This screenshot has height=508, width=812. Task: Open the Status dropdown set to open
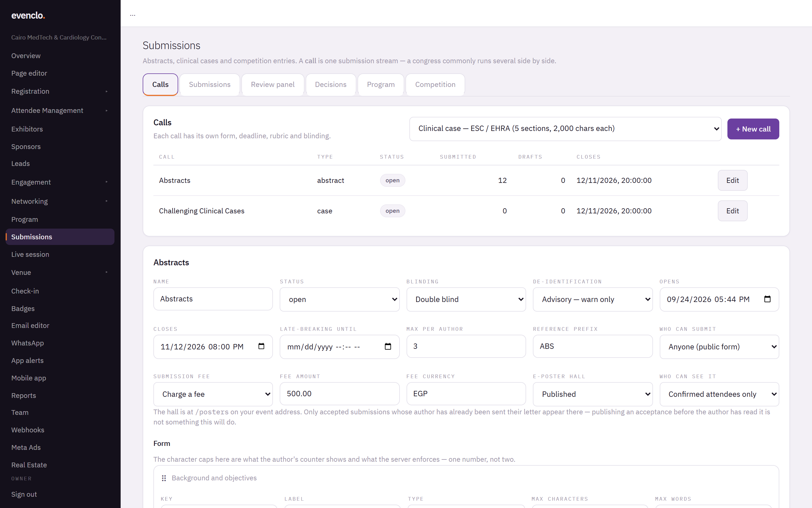pos(339,299)
